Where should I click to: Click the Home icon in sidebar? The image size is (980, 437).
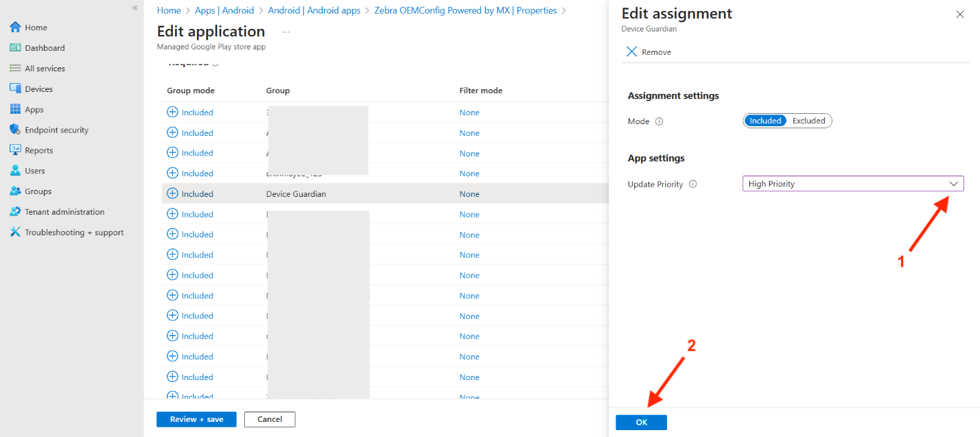[15, 27]
